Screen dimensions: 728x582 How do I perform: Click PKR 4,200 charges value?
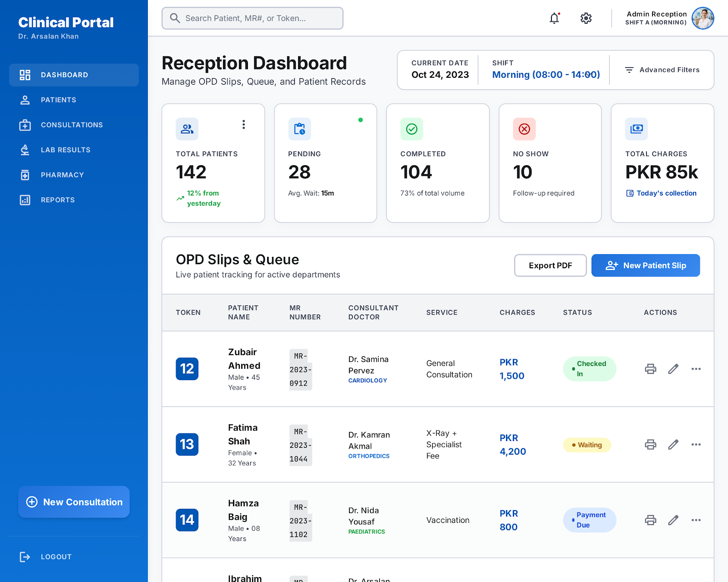point(513,445)
